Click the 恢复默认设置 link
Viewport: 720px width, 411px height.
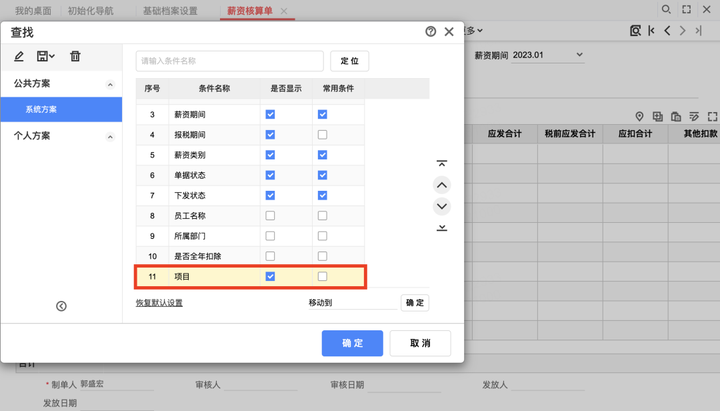(159, 303)
